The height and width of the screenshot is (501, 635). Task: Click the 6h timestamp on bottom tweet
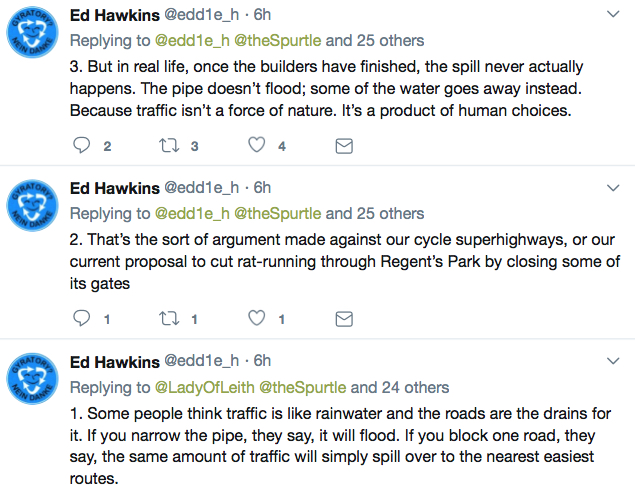tap(262, 361)
